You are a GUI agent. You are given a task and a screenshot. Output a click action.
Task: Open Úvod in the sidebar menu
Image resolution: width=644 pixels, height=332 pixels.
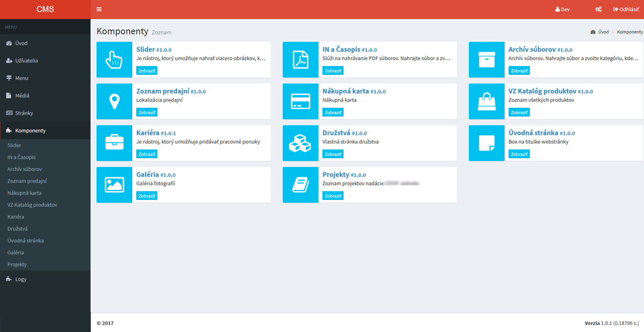point(45,43)
